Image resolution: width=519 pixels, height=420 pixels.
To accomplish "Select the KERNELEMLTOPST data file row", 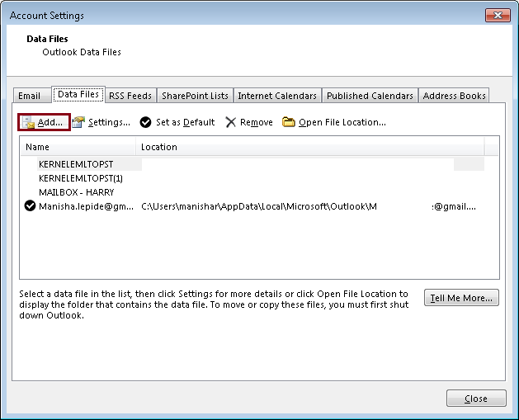I will 252,164.
